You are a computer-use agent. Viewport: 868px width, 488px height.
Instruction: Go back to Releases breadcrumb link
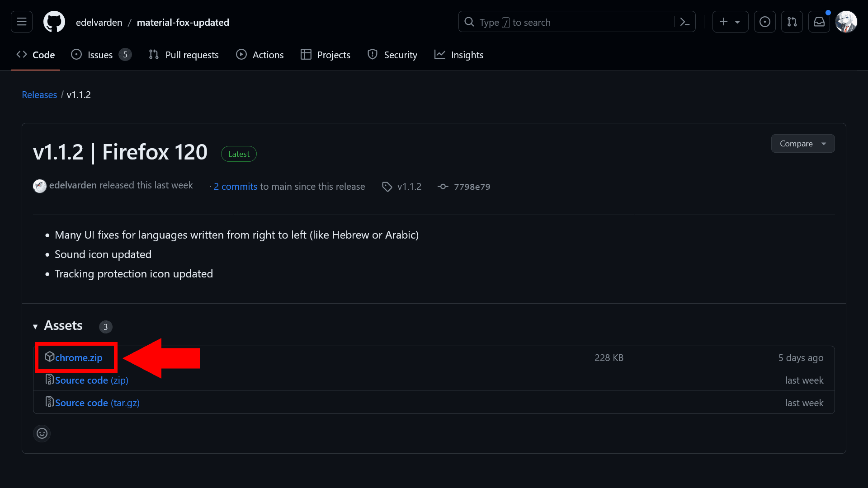point(39,95)
